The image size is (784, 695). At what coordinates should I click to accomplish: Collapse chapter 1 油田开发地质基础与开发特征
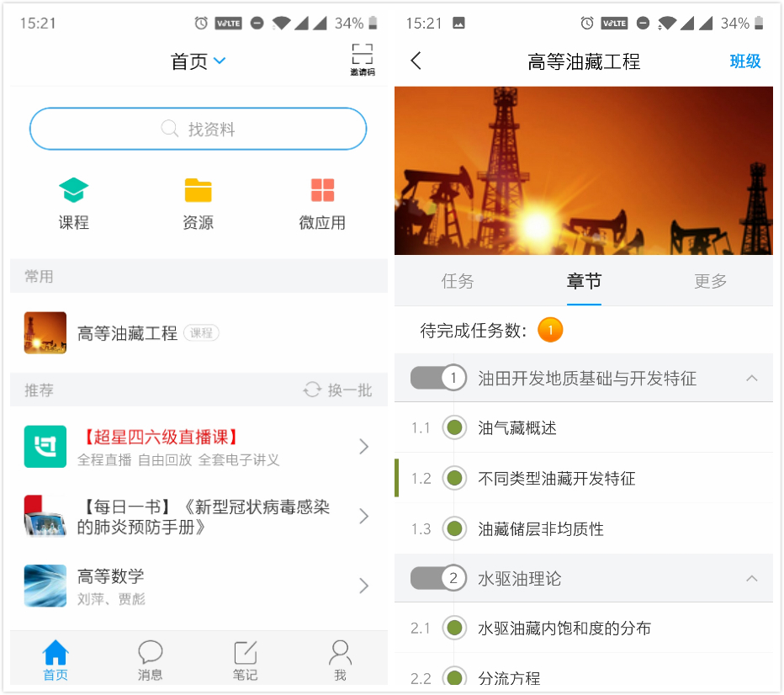[x=752, y=379]
